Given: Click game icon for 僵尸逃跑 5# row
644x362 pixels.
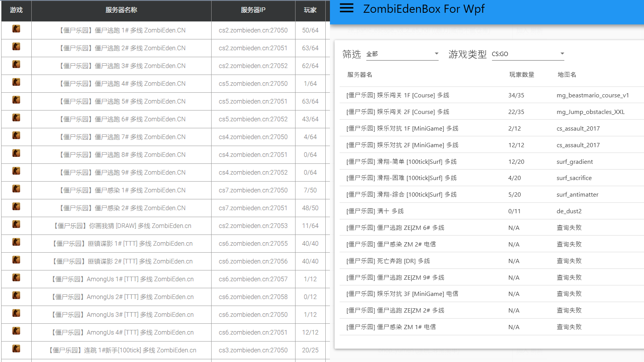Looking at the screenshot, I should point(16,100).
